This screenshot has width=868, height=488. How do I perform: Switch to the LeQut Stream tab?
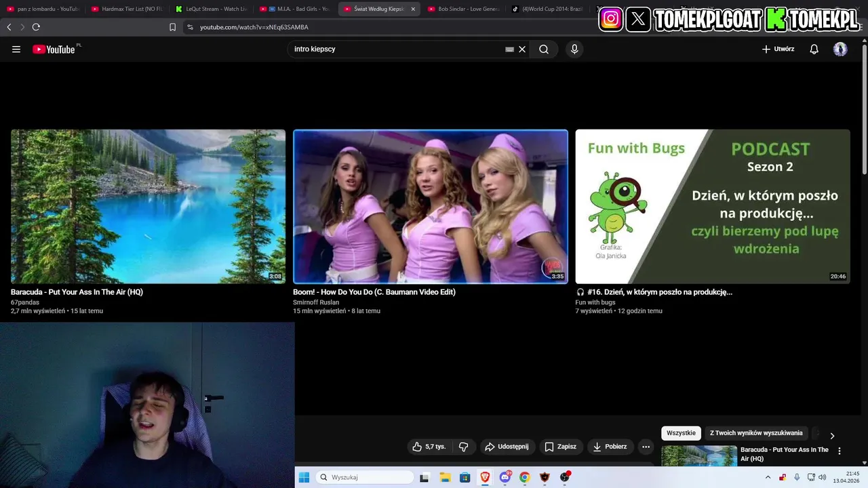click(x=211, y=9)
